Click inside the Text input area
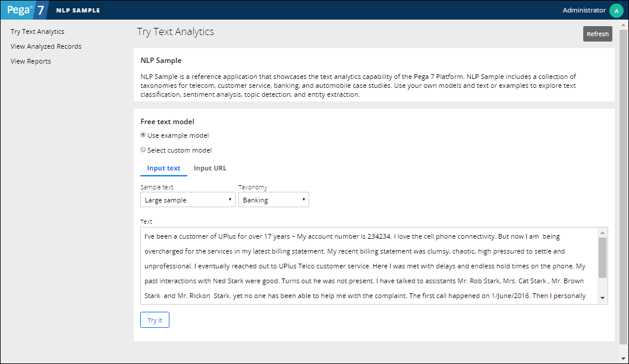Viewport: 629px width, 364px height. coord(369,266)
